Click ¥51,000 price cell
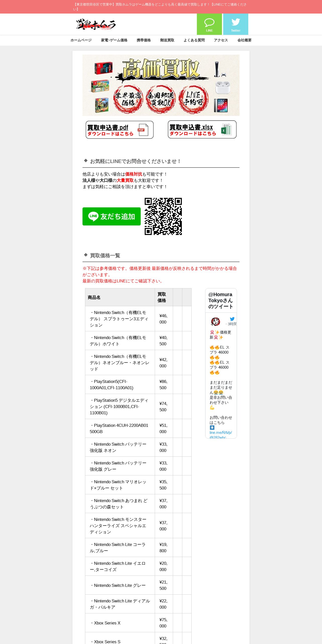Viewport: 322px width, 644px height. tap(164, 428)
